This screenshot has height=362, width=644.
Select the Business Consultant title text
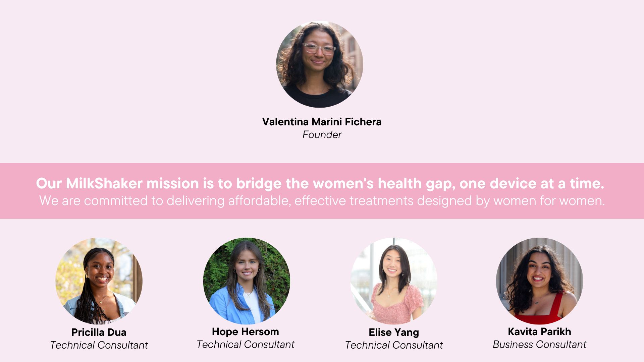(x=539, y=344)
